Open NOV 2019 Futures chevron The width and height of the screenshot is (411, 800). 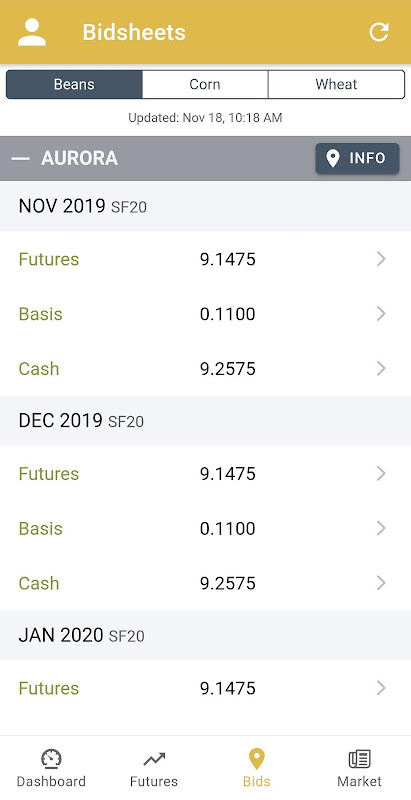(381, 259)
